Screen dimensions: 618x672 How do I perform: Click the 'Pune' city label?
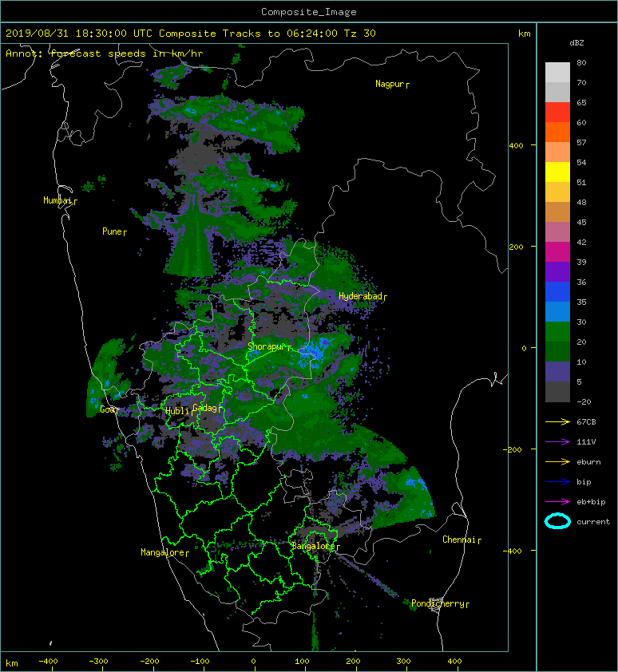[x=114, y=232]
